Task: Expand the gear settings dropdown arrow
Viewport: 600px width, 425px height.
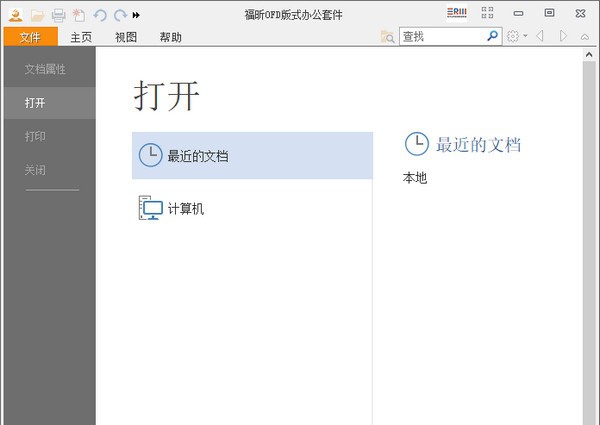Action: [525, 36]
